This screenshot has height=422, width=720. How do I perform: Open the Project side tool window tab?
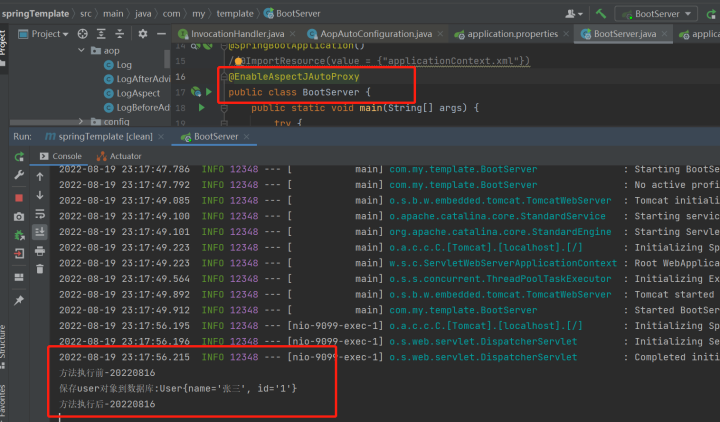tap(3, 46)
